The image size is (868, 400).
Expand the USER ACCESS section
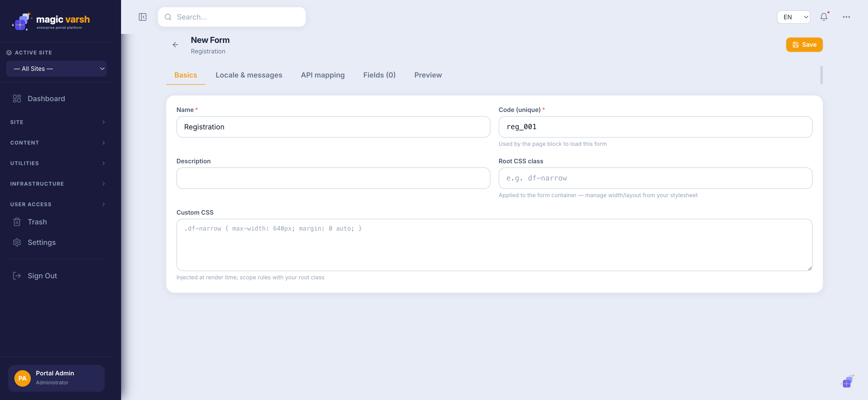click(57, 204)
